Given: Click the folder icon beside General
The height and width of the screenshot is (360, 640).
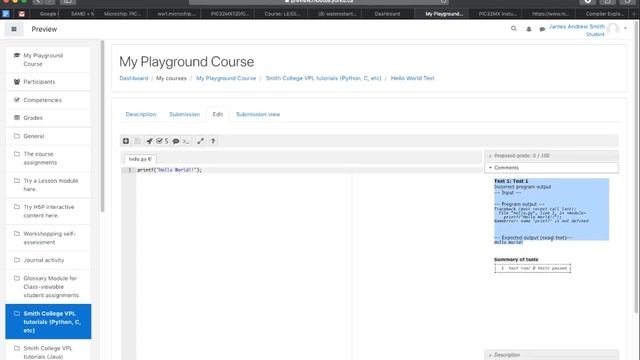Looking at the screenshot, I should pos(17,136).
